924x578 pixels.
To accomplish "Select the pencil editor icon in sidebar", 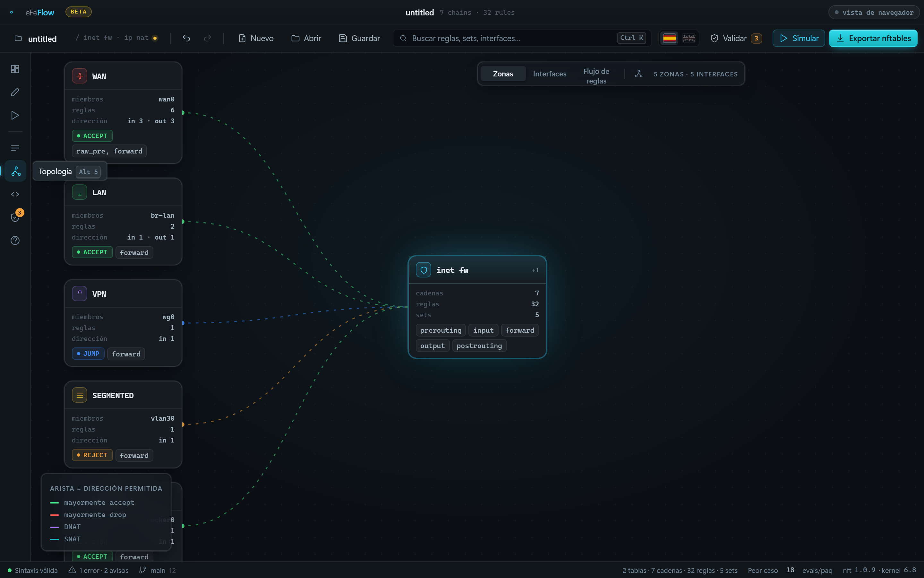I will tap(15, 92).
